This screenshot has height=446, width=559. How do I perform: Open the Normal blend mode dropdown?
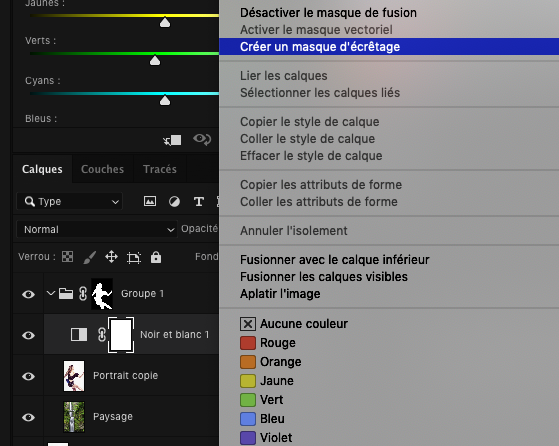click(x=97, y=229)
